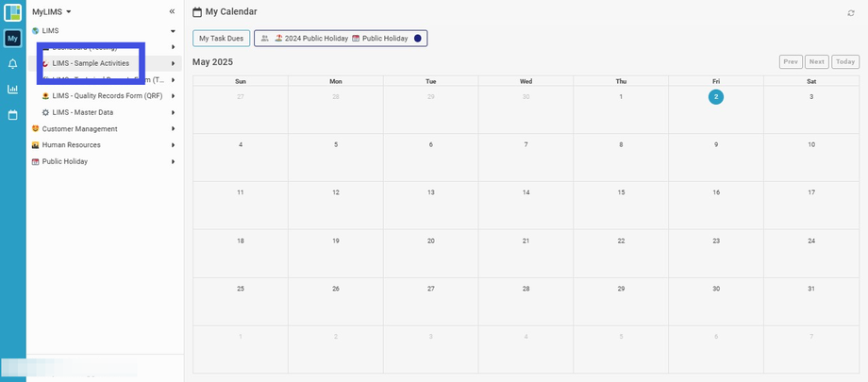
Task: Select highlighted day 2 on Friday
Action: [716, 97]
